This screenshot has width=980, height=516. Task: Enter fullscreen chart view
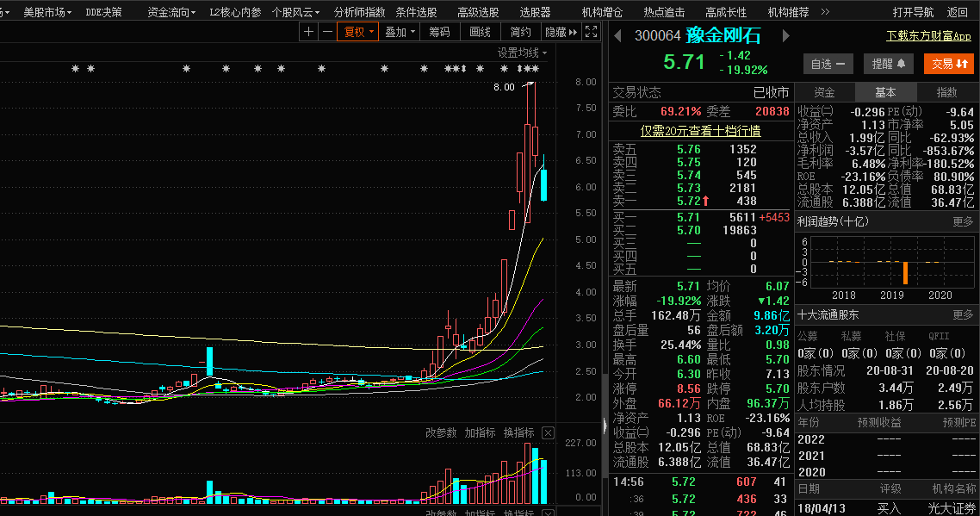[x=592, y=32]
